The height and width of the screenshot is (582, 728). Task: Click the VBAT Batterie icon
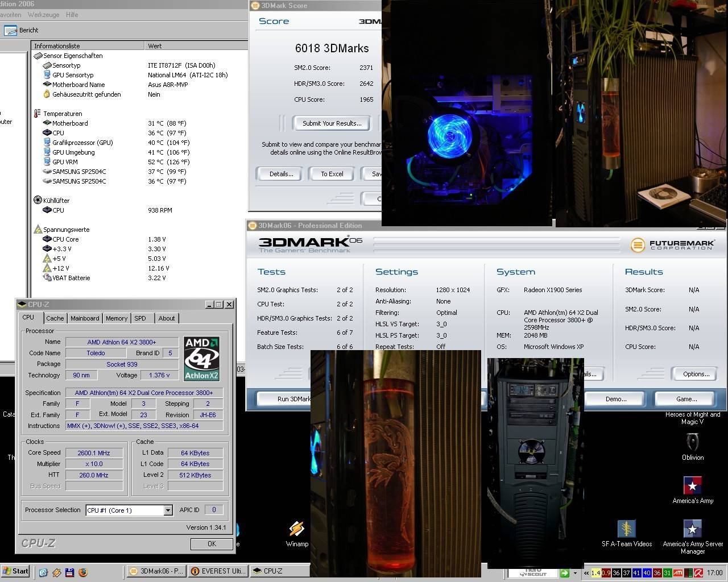click(x=47, y=278)
